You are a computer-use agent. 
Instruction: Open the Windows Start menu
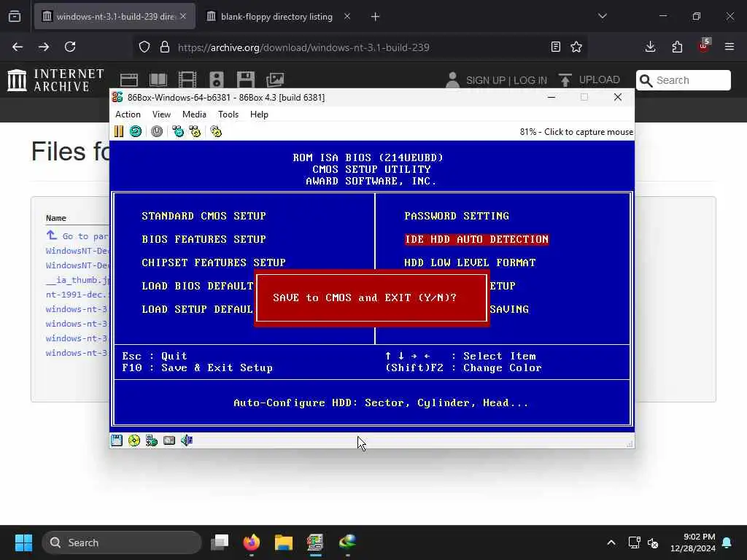click(23, 542)
